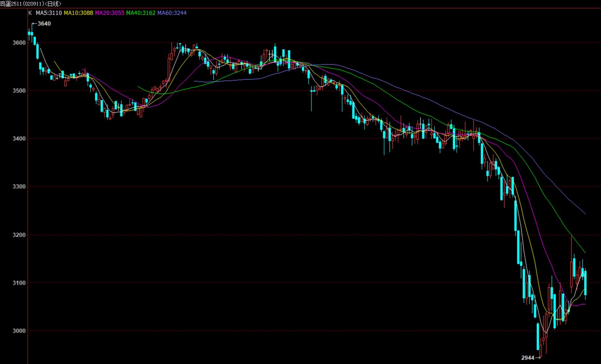Click the 3600 price axis label
601x364 pixels.
(19, 43)
